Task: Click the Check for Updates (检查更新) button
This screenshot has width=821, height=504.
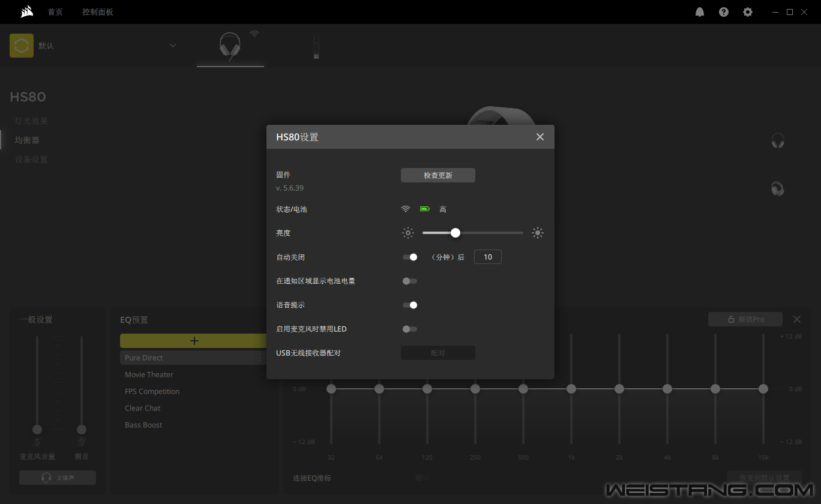Action: pyautogui.click(x=438, y=175)
